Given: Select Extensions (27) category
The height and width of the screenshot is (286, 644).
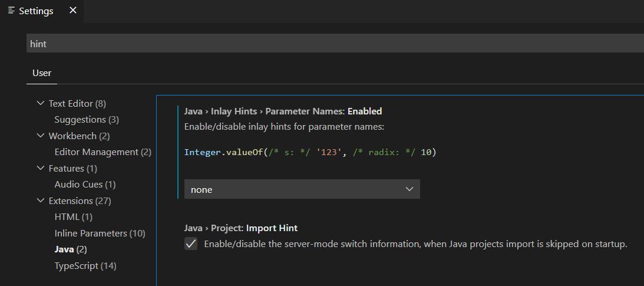Looking at the screenshot, I should [x=80, y=201].
